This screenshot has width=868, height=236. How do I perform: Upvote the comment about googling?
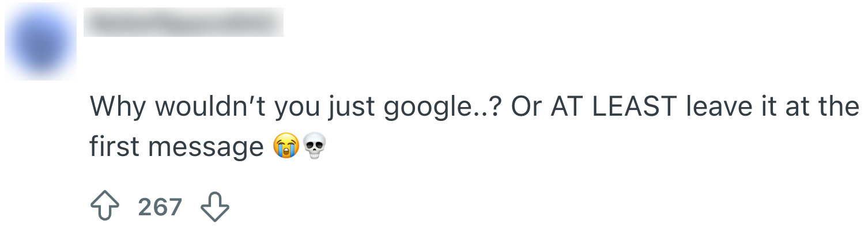(x=105, y=207)
